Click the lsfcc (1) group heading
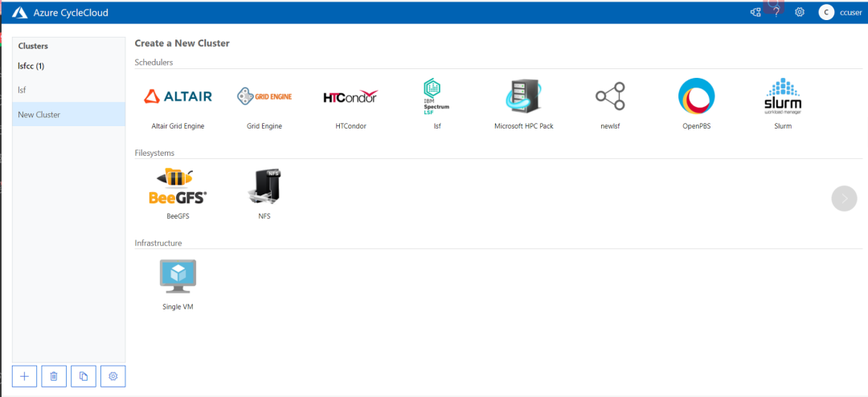Screen dimensions: 868x397 (31, 66)
